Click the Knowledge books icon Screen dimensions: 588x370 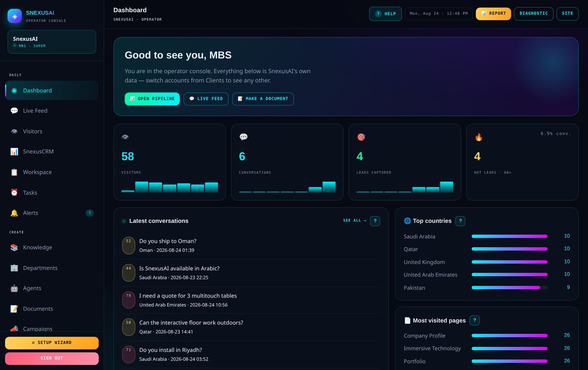pyautogui.click(x=14, y=247)
